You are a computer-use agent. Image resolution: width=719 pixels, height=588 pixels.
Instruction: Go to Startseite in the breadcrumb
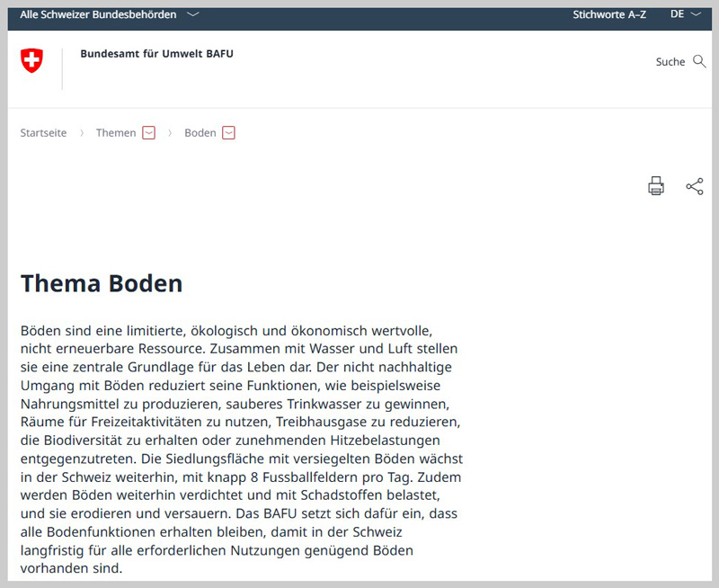(x=43, y=133)
